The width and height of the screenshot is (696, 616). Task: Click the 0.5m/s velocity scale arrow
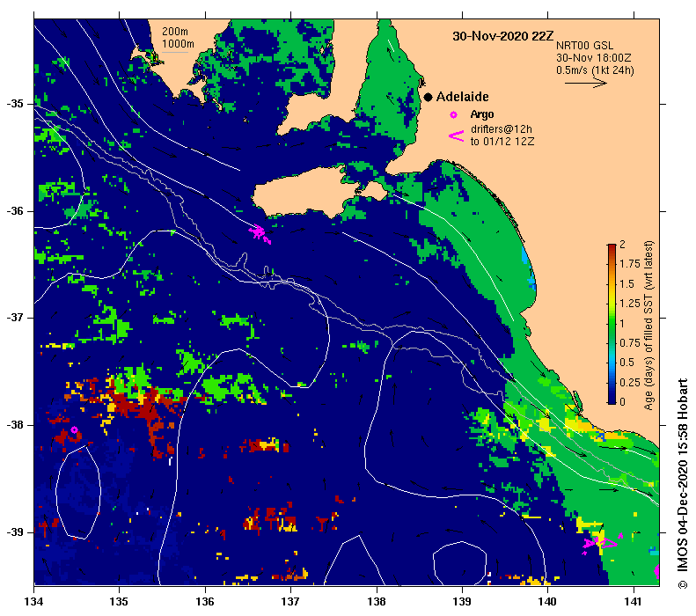[585, 83]
